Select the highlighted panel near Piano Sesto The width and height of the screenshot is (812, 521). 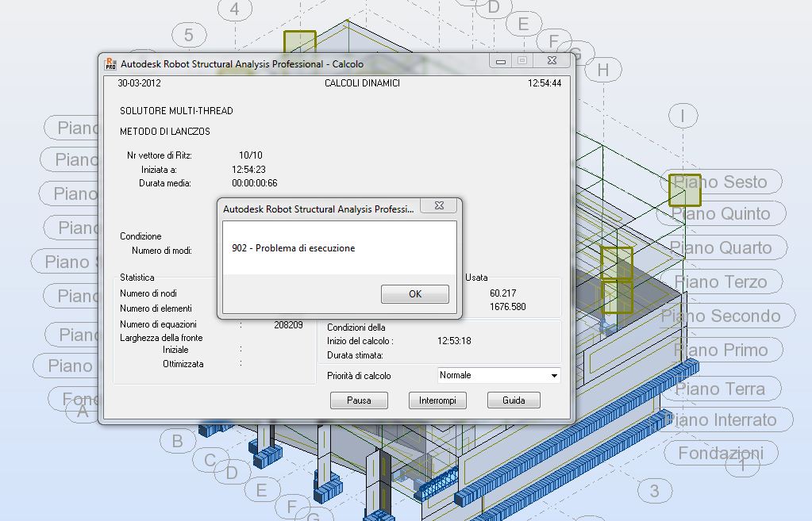pyautogui.click(x=683, y=190)
